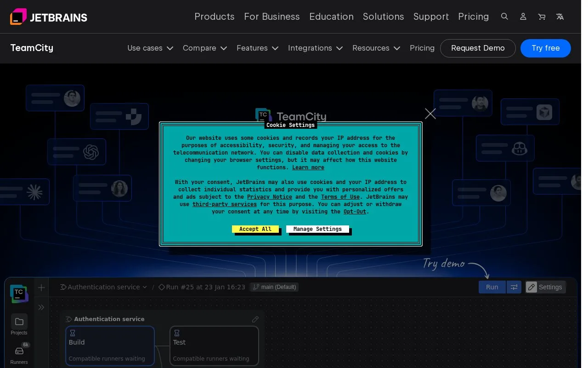This screenshot has height=368, width=588.
Task: Click the Run button in demo
Action: [492, 287]
